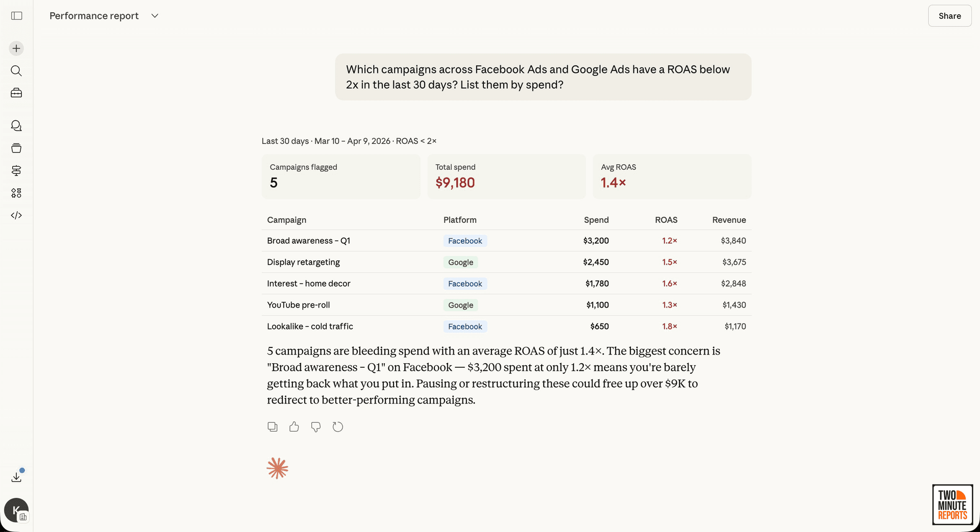The image size is (980, 532).
Task: Open the search icon in the sidebar
Action: pos(16,71)
